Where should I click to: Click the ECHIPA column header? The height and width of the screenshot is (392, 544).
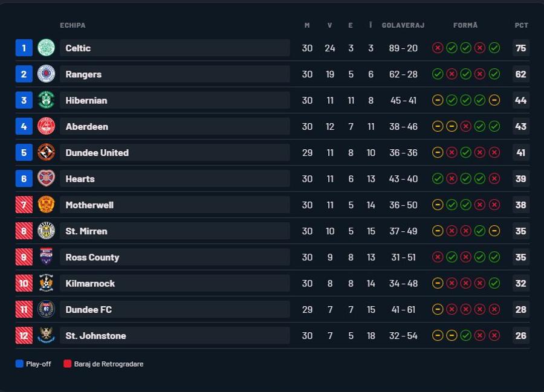click(73, 25)
